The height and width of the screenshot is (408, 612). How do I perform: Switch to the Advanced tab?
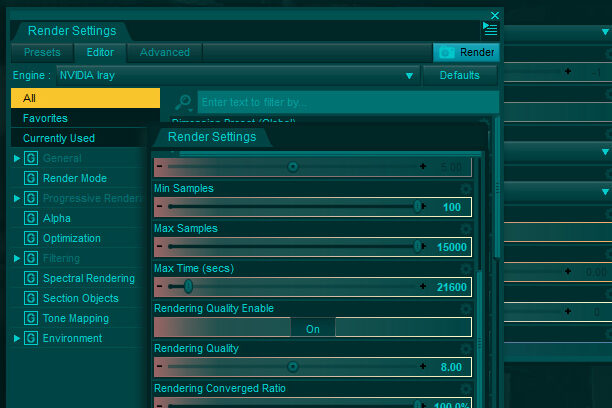click(x=164, y=52)
